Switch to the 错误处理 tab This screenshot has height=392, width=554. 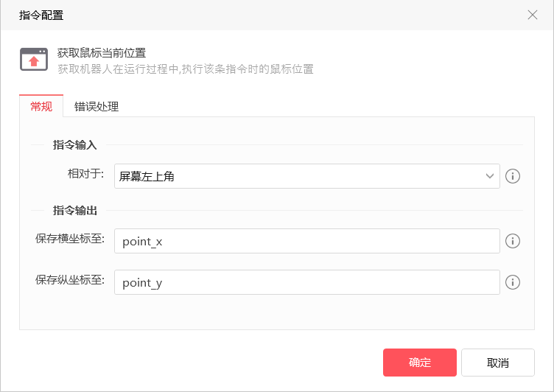97,106
